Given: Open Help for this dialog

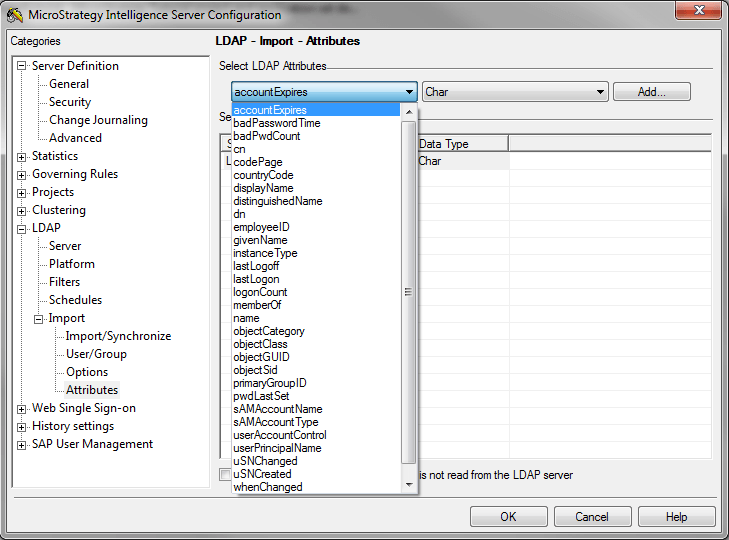Looking at the screenshot, I should 676,517.
